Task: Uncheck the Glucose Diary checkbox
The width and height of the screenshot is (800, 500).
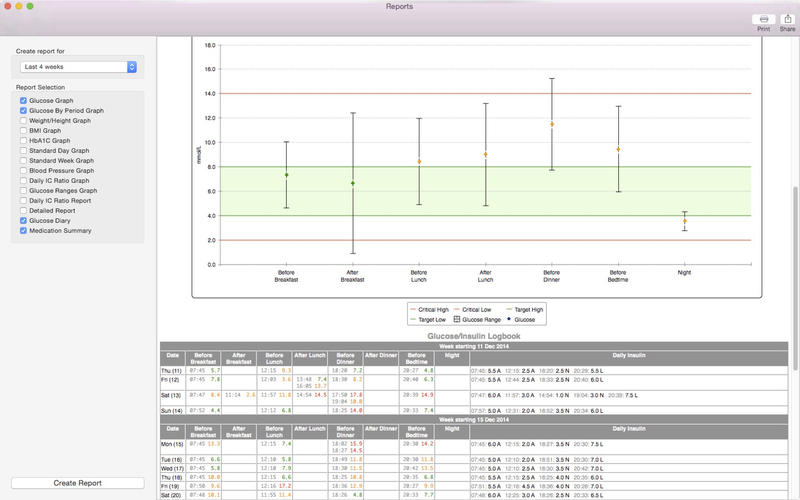Action: (x=23, y=221)
